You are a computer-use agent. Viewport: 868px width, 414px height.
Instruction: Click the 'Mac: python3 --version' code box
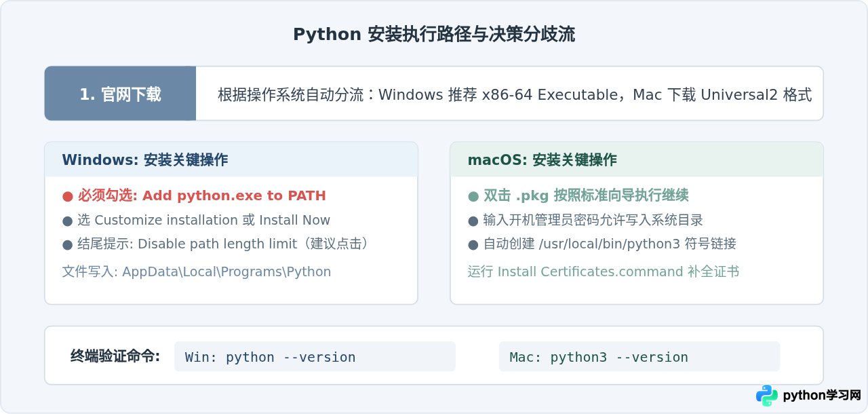click(639, 356)
